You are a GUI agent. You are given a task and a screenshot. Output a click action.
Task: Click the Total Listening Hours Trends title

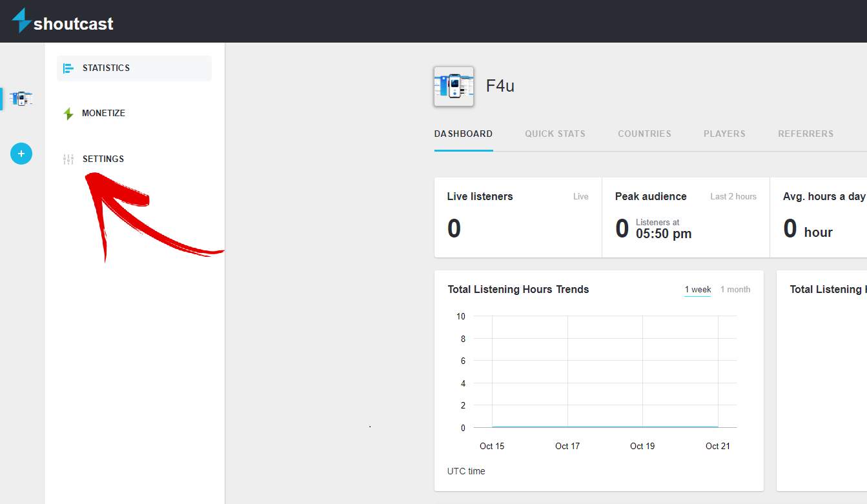click(518, 290)
